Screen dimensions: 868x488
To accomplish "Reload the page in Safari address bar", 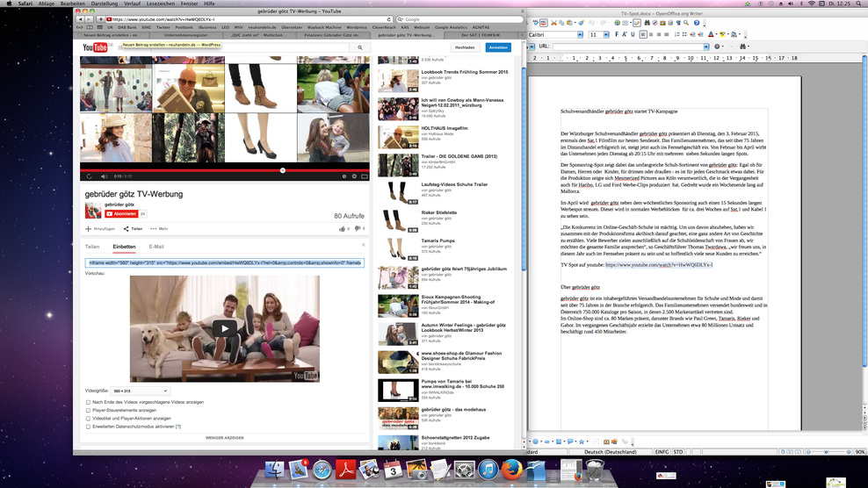I will pos(389,19).
